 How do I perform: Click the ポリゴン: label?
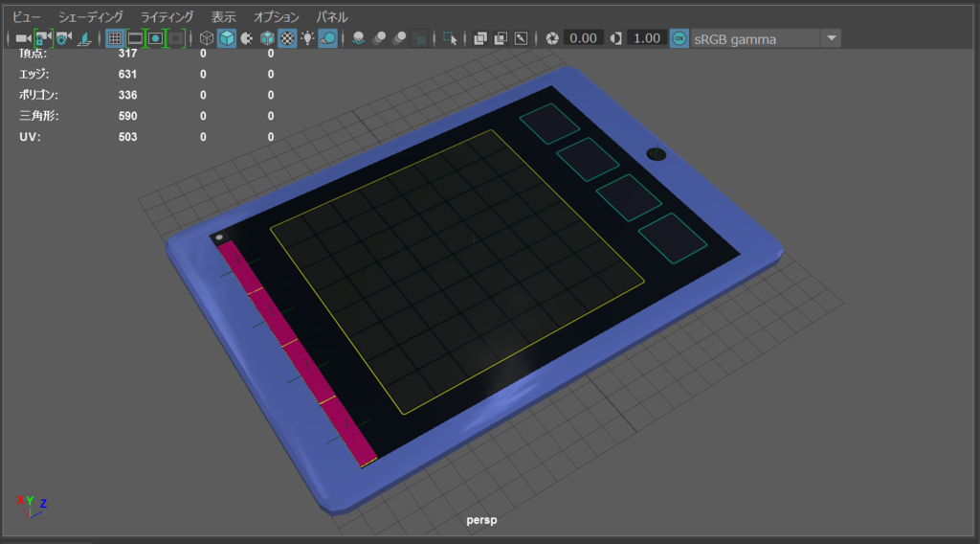click(x=38, y=95)
